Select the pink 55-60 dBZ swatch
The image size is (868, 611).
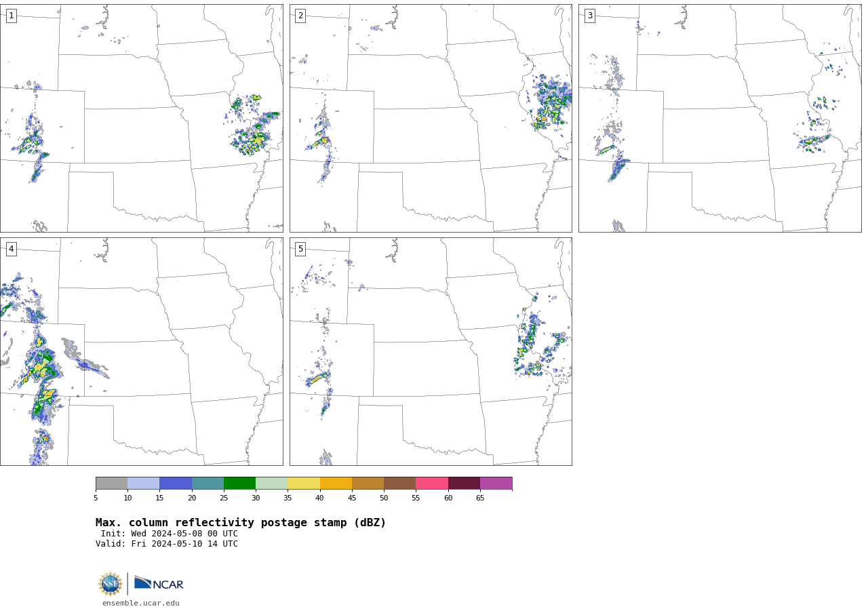pos(432,483)
